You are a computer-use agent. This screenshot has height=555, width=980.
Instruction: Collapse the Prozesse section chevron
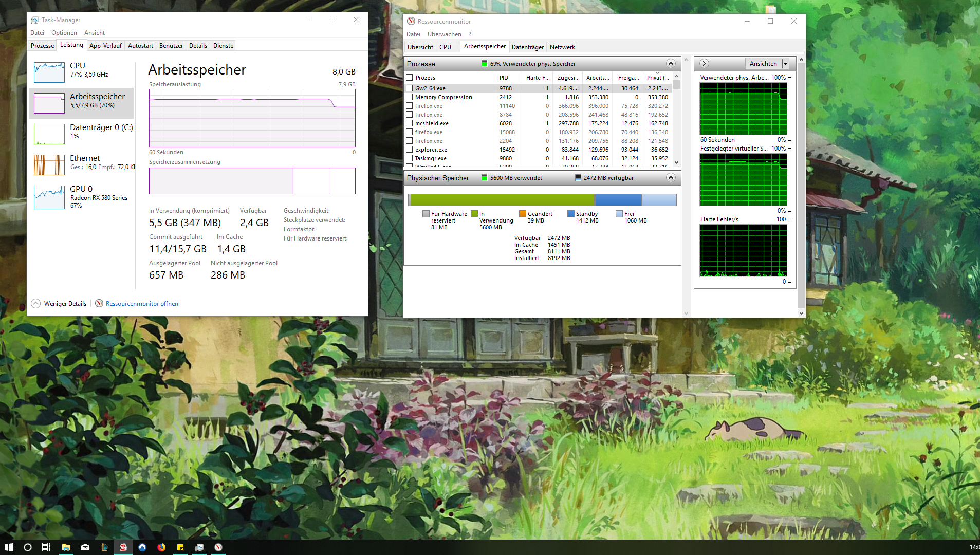671,63
